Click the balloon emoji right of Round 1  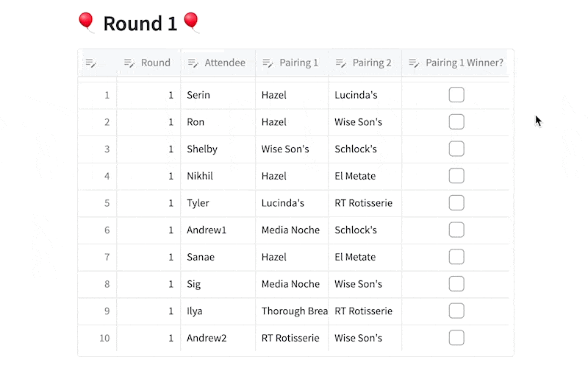click(x=191, y=23)
